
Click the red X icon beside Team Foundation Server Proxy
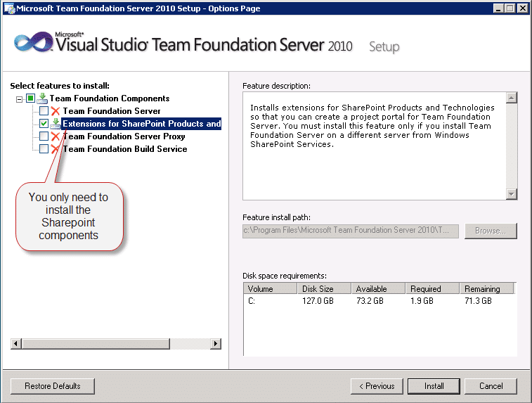(x=56, y=136)
